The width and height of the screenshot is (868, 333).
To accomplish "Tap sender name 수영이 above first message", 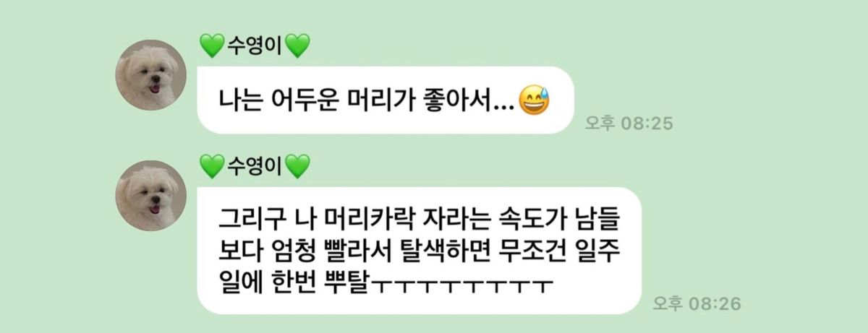I will point(255,47).
